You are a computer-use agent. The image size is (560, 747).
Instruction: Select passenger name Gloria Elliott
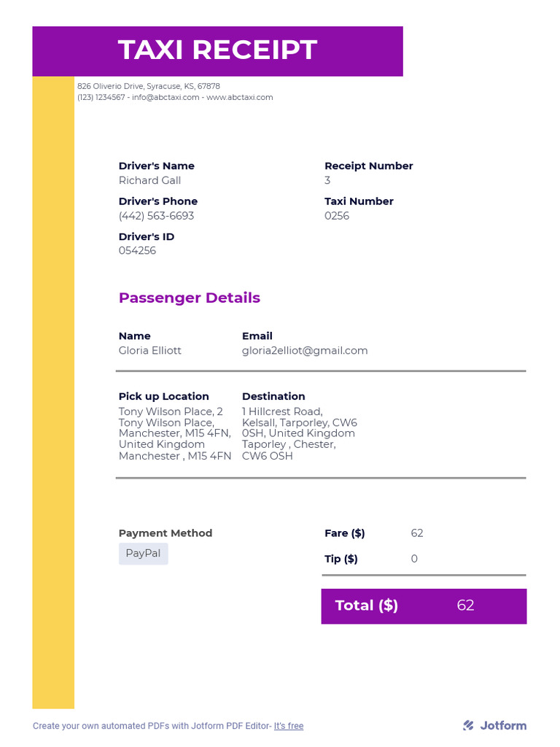[x=149, y=350]
